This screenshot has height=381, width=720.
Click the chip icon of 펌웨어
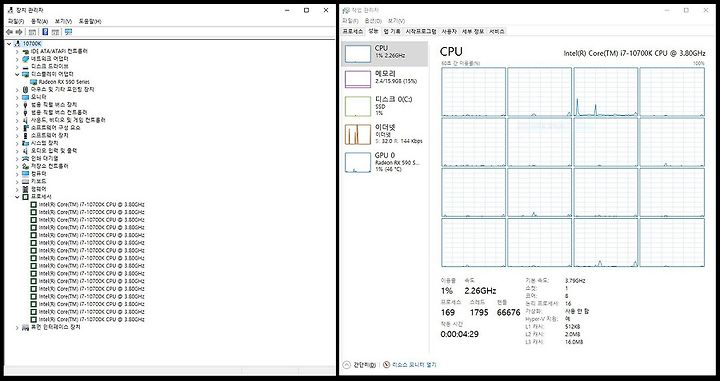coord(25,189)
